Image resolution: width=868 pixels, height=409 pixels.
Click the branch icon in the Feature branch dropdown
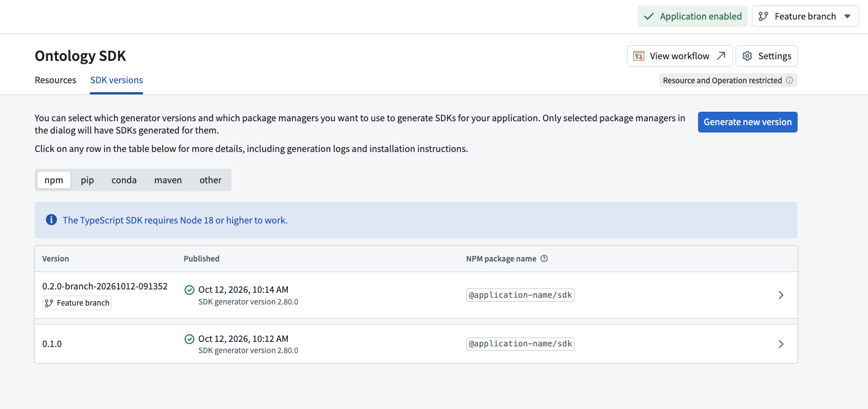(763, 16)
